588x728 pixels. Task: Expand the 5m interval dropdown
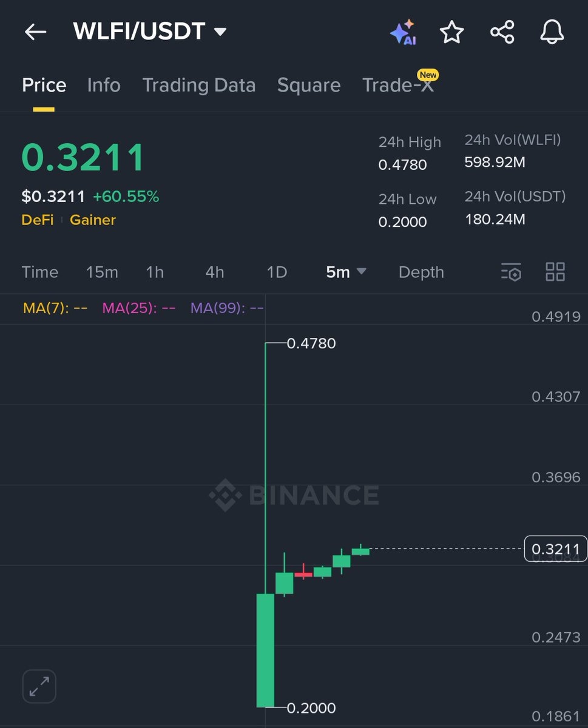click(346, 272)
